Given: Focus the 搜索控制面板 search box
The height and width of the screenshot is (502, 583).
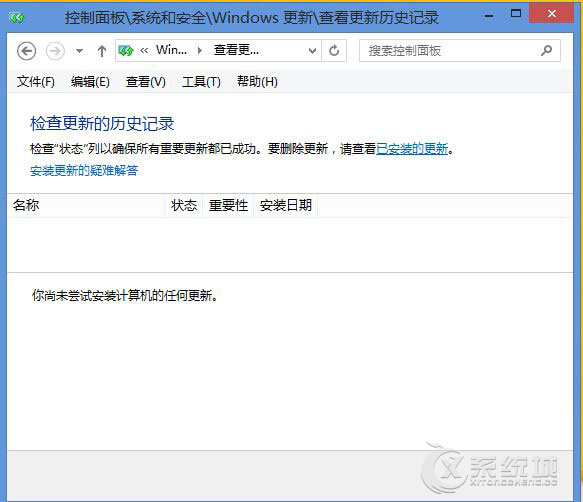Looking at the screenshot, I should (460, 51).
